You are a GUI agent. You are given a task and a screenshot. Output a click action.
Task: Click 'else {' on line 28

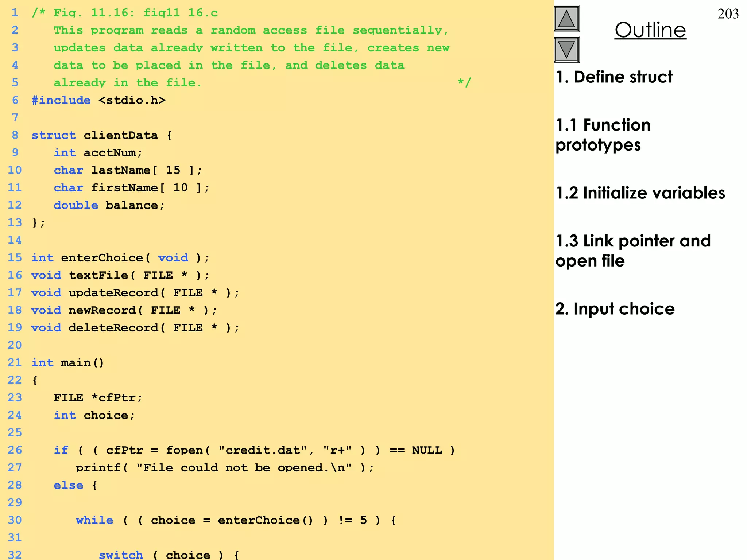coord(76,485)
